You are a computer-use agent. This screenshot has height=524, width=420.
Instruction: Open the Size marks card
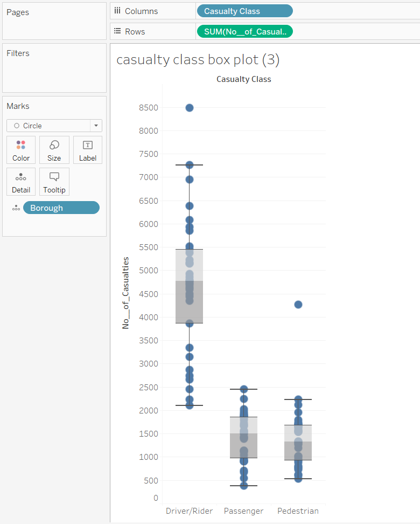[x=54, y=150]
